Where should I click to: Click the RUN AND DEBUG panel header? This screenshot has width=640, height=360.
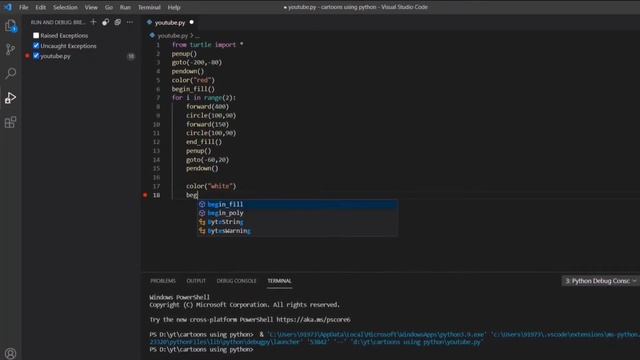click(x=58, y=22)
